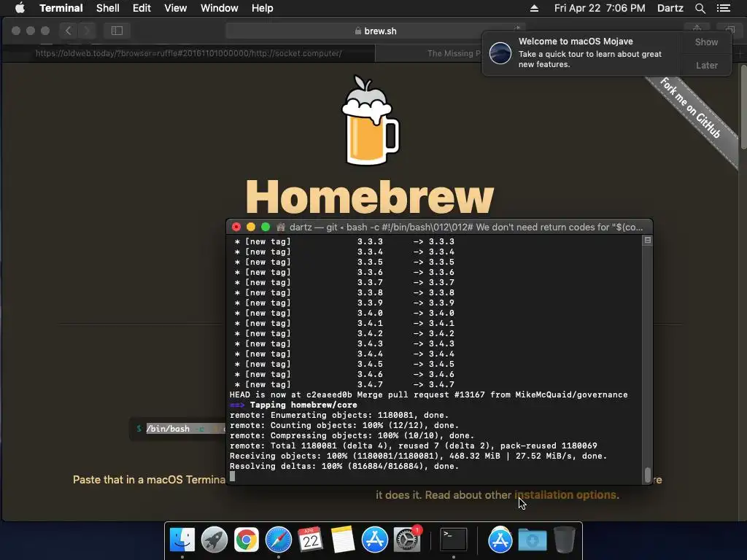Open App Store from the Dock
This screenshot has height=560, width=747.
pos(374,540)
